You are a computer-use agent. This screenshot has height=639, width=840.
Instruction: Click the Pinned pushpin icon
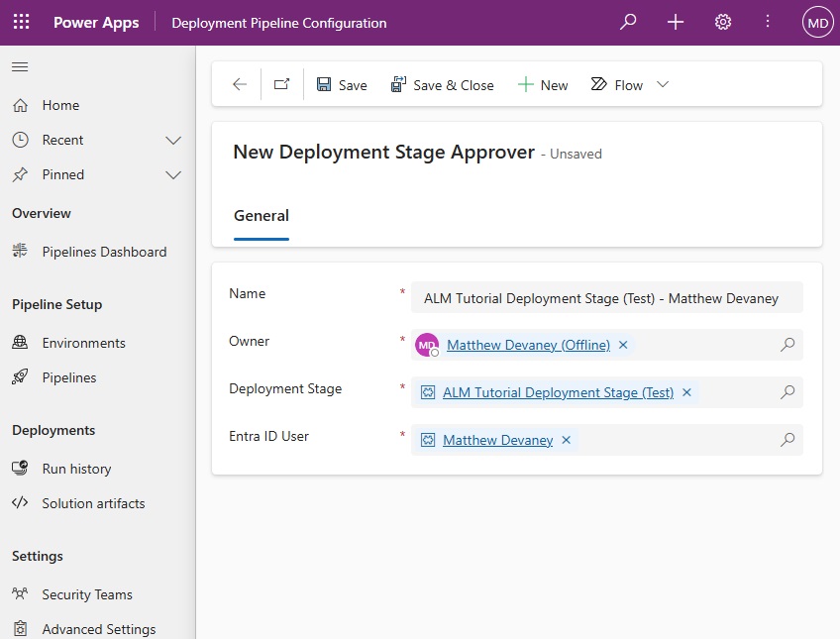point(21,174)
